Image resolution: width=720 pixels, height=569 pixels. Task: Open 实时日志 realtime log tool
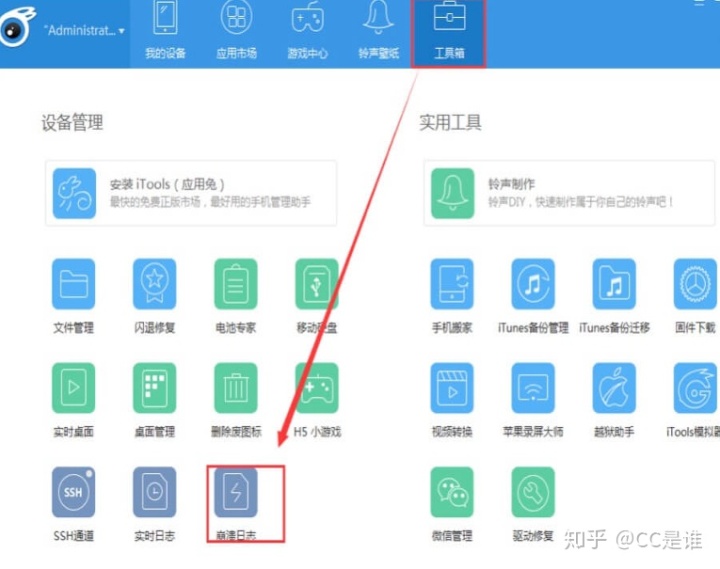(x=154, y=492)
